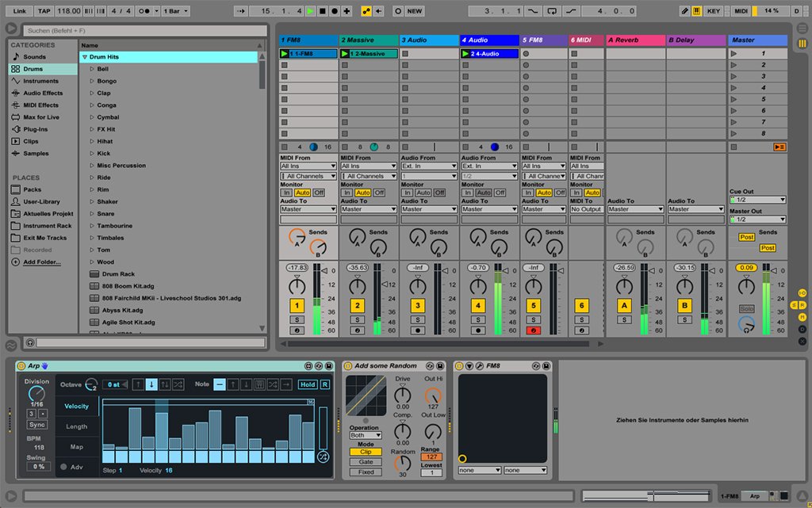This screenshot has width=812, height=508.
Task: Switch to the Length tab in Arp
Action: pos(76,426)
